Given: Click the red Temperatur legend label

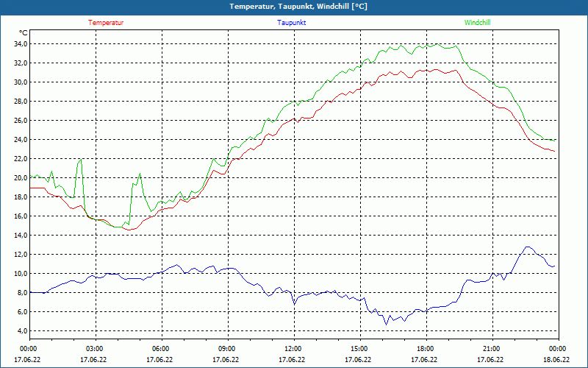Looking at the screenshot, I should click(106, 23).
